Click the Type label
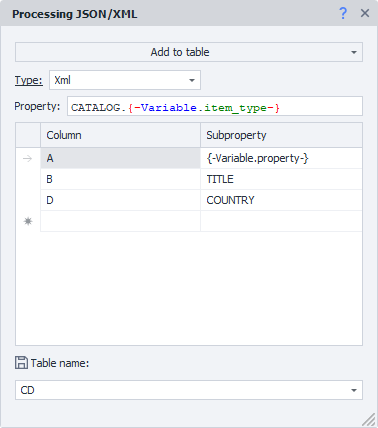Image resolution: width=378 pixels, height=428 pixels. coord(29,80)
